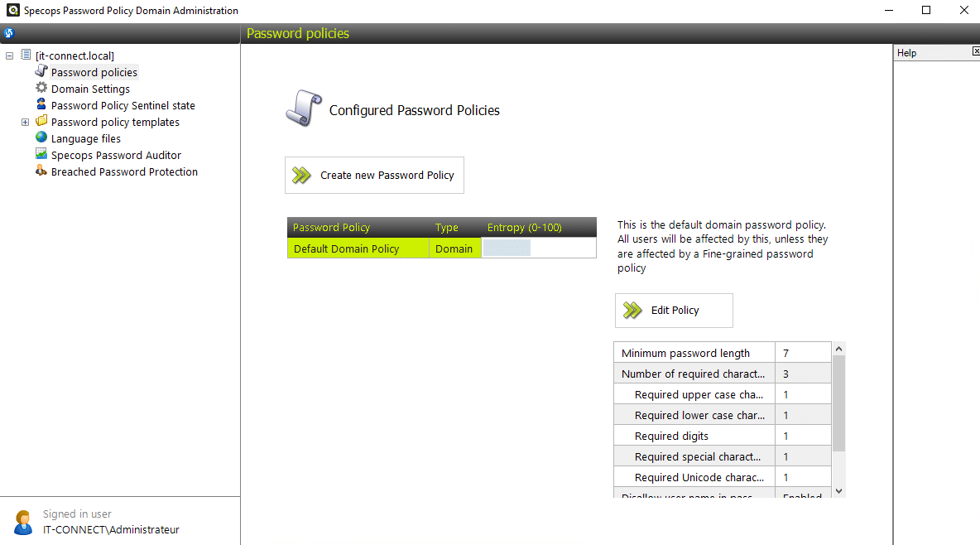Sort by the Entropy (0-100) column header
Viewport: 980px width, 545px height.
point(524,228)
